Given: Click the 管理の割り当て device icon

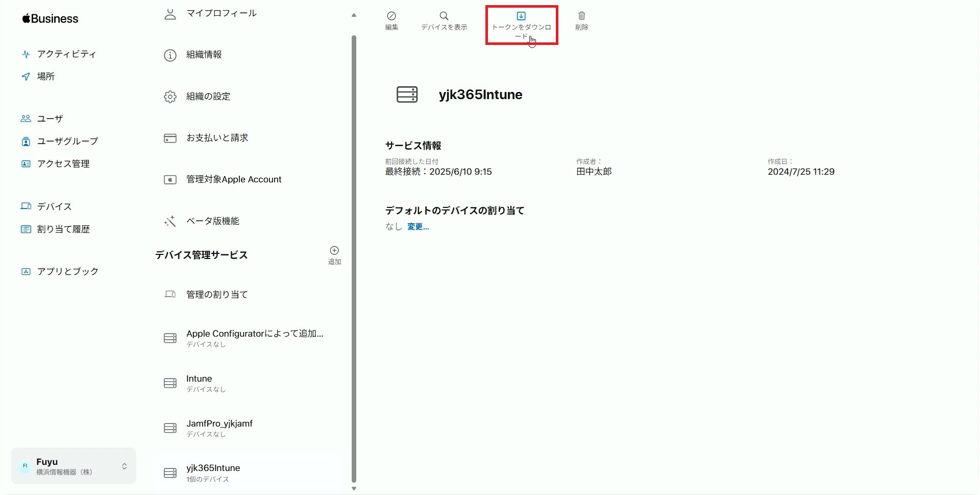Looking at the screenshot, I should pyautogui.click(x=170, y=294).
